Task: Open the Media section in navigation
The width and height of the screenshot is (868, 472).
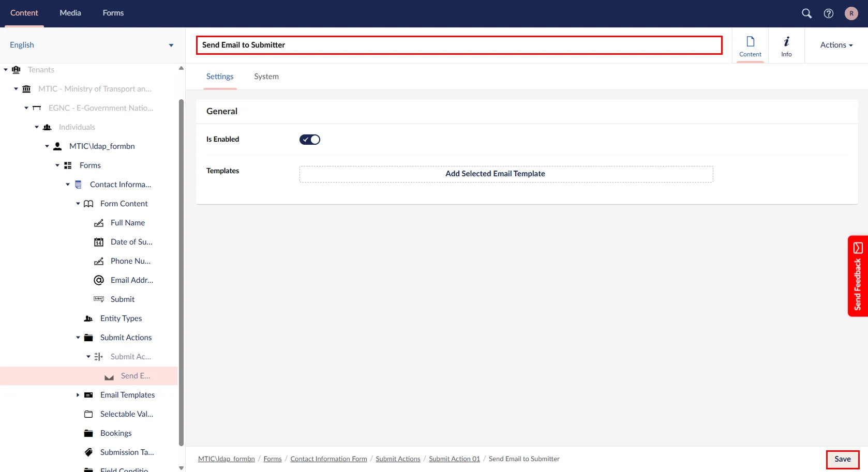Action: [x=70, y=13]
